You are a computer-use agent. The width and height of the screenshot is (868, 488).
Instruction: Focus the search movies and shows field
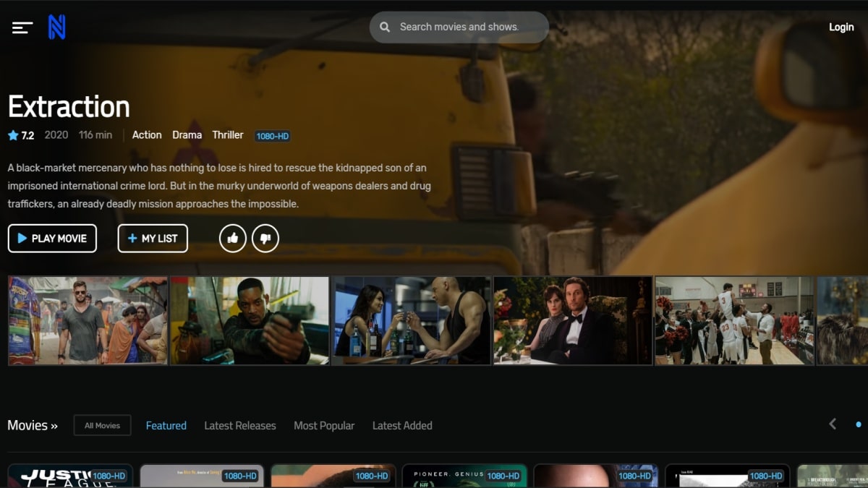[459, 27]
